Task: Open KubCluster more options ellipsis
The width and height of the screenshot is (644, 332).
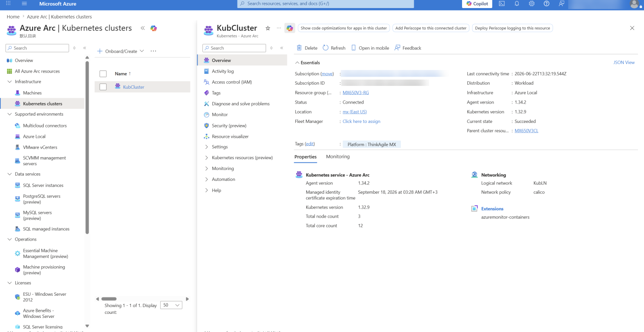Action: click(279, 28)
